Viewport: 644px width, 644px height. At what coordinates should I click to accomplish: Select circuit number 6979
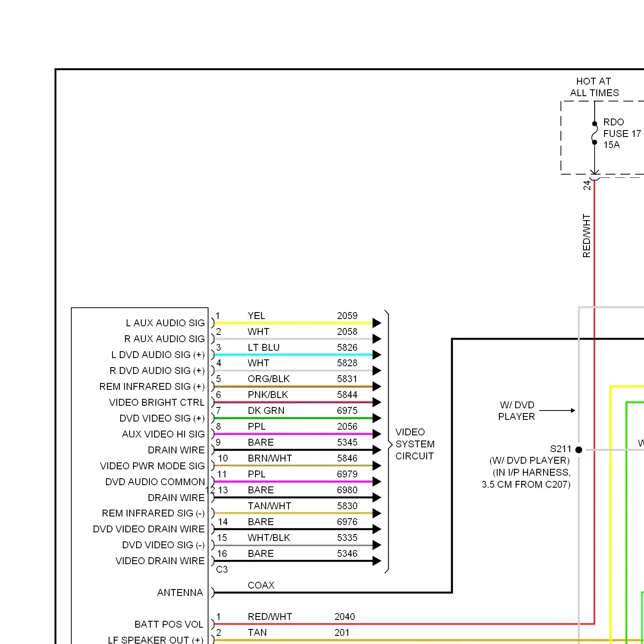347,474
